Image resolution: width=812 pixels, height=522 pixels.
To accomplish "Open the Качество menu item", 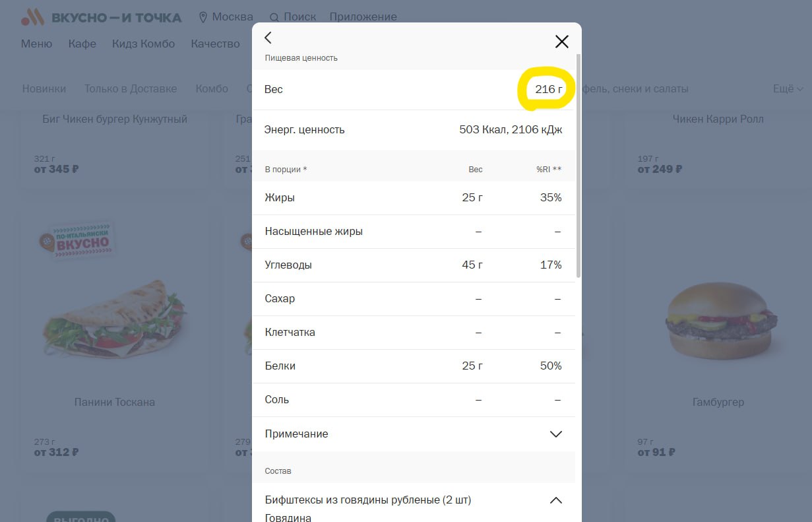I will (216, 44).
